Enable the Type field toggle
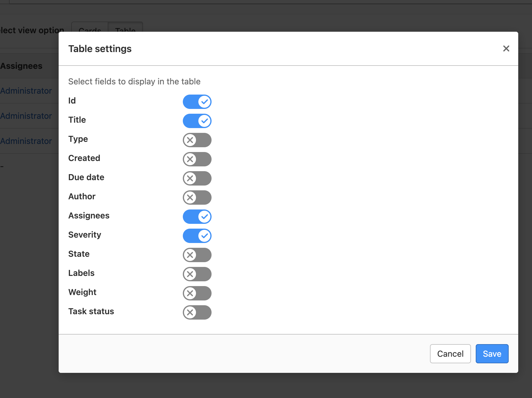532x398 pixels. 197,140
